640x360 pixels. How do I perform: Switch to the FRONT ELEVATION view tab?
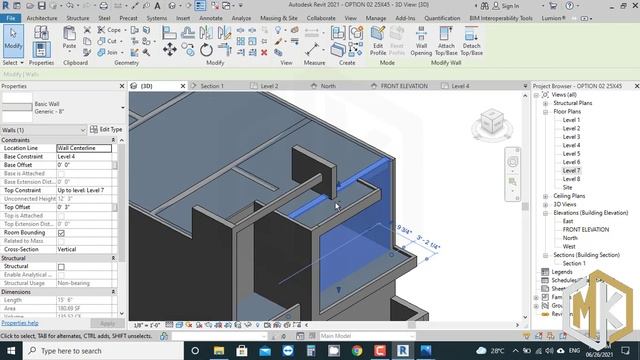tap(404, 86)
